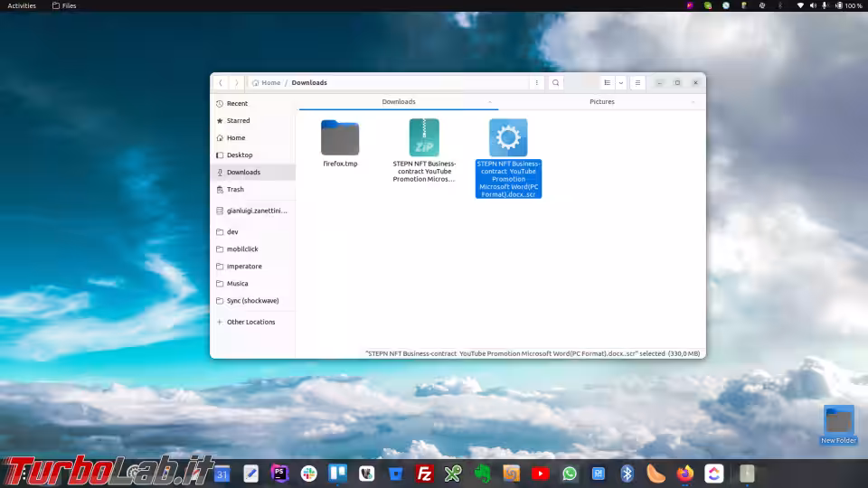Select the firefox.tmp folder icon
The image size is (868, 488).
340,137
